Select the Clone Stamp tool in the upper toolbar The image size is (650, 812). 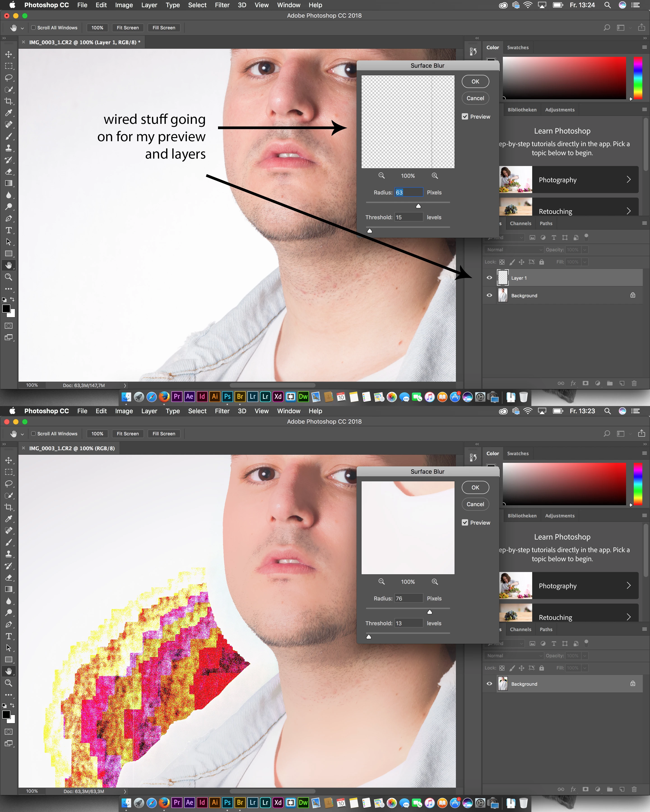(x=9, y=148)
